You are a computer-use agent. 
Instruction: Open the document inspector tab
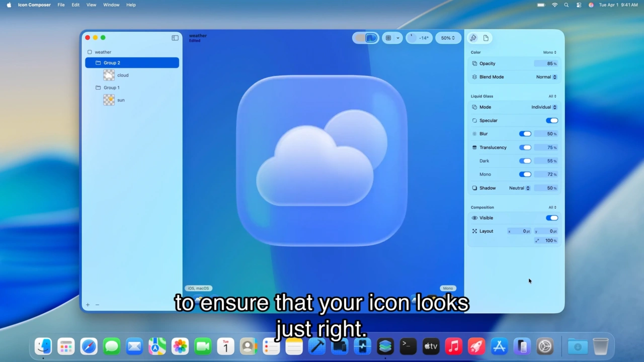click(x=486, y=38)
